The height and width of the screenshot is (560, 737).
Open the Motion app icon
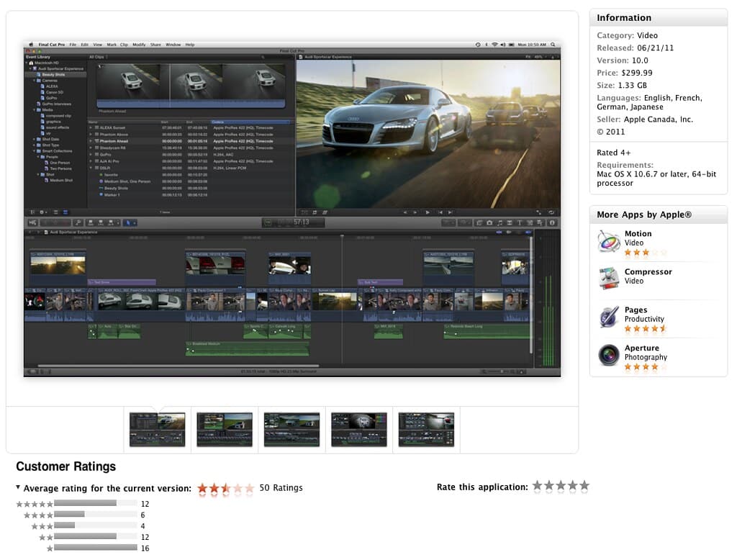click(x=609, y=242)
